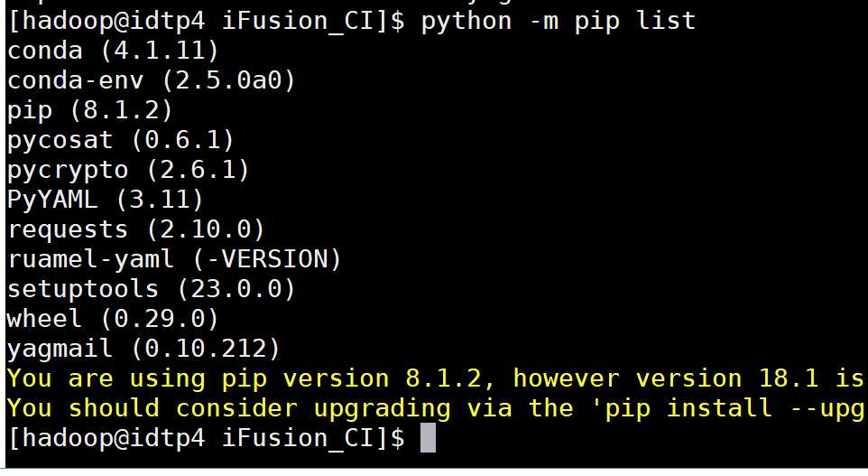Click the pycosat (0.6.1) line
This screenshot has width=868, height=476.
click(120, 139)
